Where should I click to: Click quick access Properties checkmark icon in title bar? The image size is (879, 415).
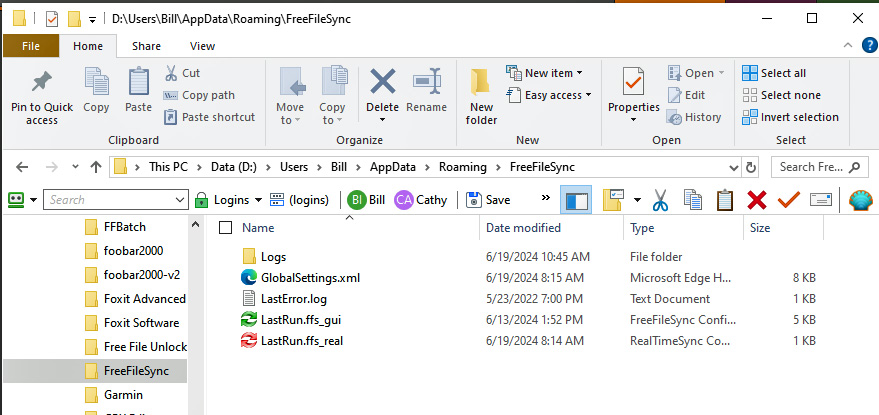52,19
